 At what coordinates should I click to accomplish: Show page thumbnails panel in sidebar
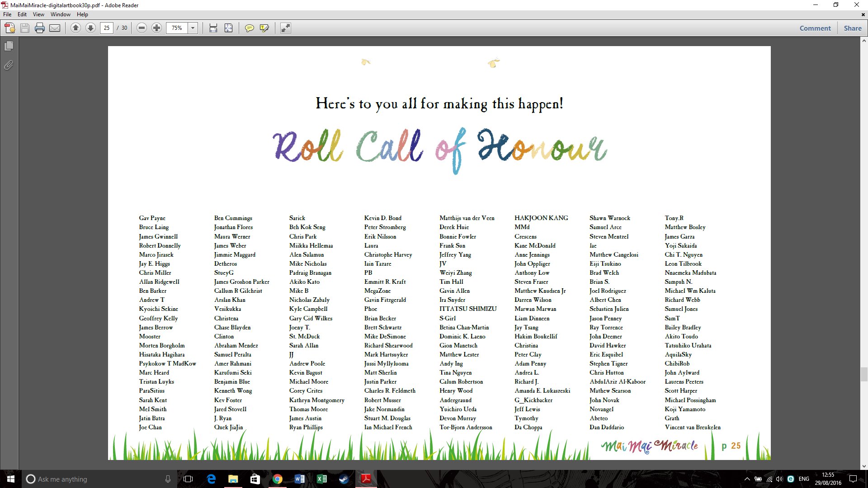(x=9, y=46)
